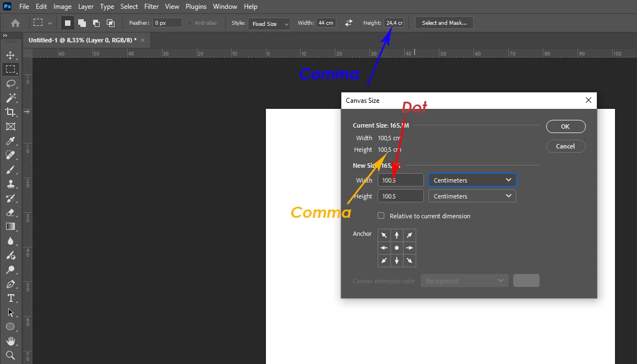Open the Width units Centimeters dropdown

click(x=472, y=180)
